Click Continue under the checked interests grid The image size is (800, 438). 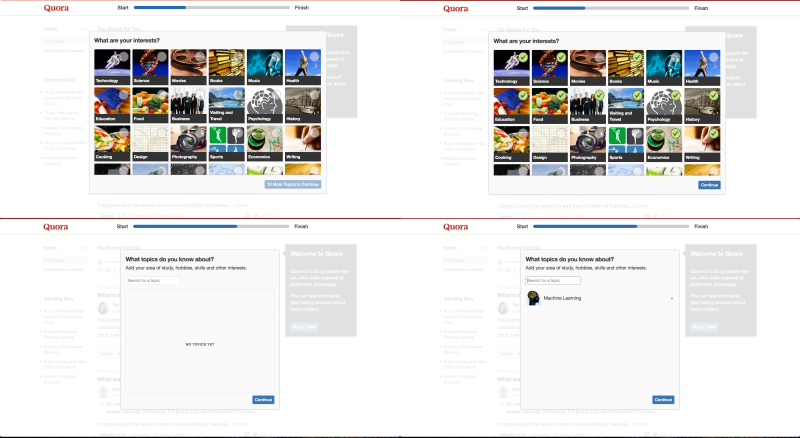click(x=709, y=185)
